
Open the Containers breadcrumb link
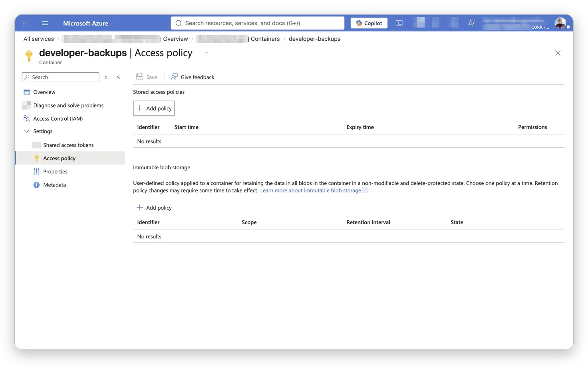(265, 39)
